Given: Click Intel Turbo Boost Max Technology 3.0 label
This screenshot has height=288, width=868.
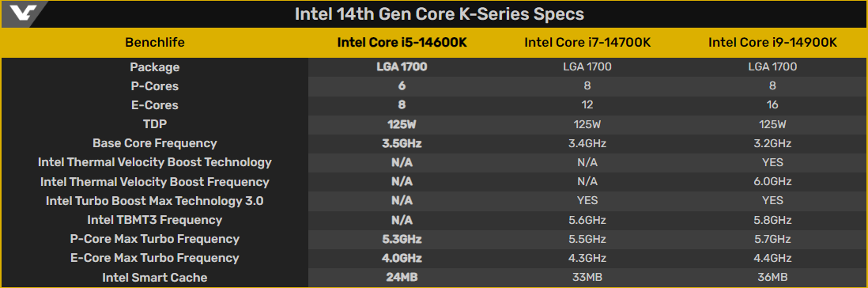Looking at the screenshot, I should click(155, 200).
